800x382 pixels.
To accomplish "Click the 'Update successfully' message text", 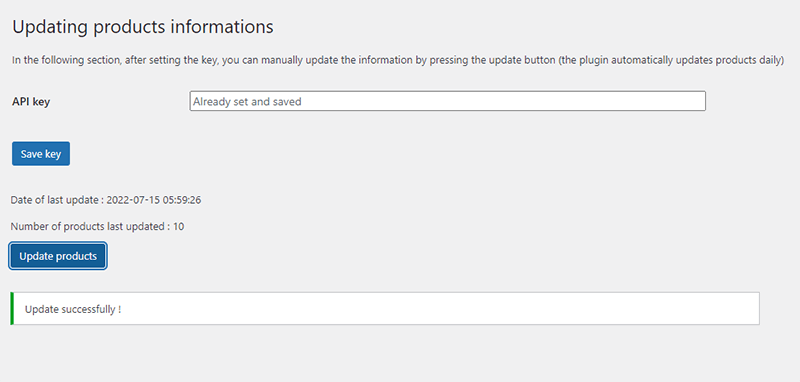I will tap(73, 309).
